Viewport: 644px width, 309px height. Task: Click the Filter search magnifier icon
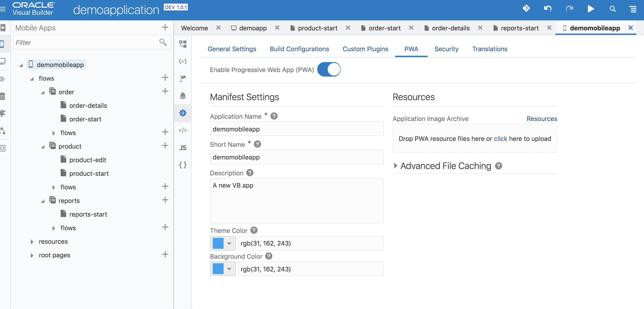coord(163,42)
